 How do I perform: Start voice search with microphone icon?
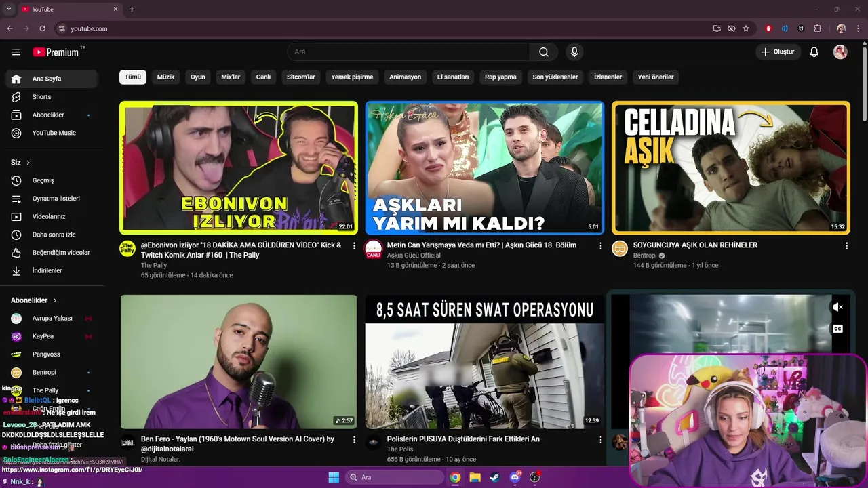[x=574, y=52]
